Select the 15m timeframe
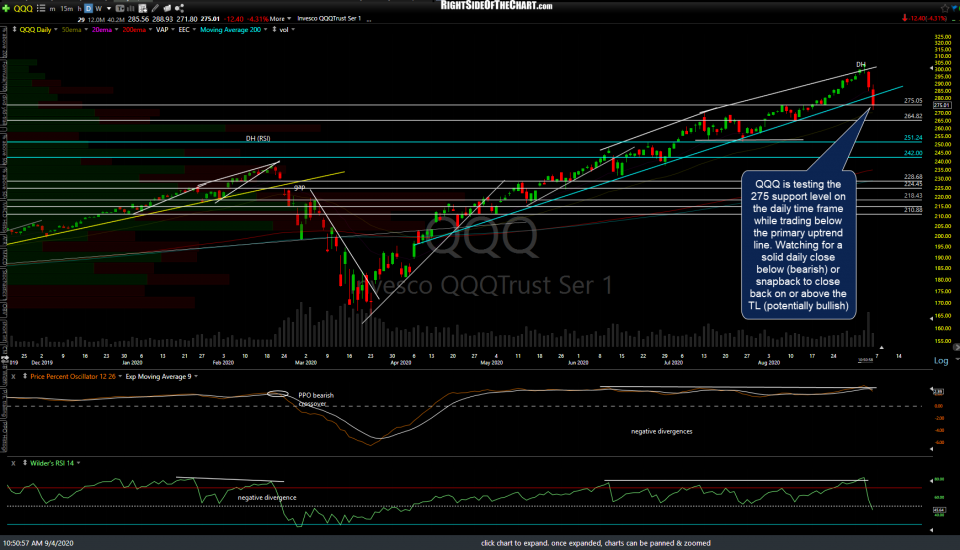Screen dimensions: 960x550 pyautogui.click(x=66, y=9)
